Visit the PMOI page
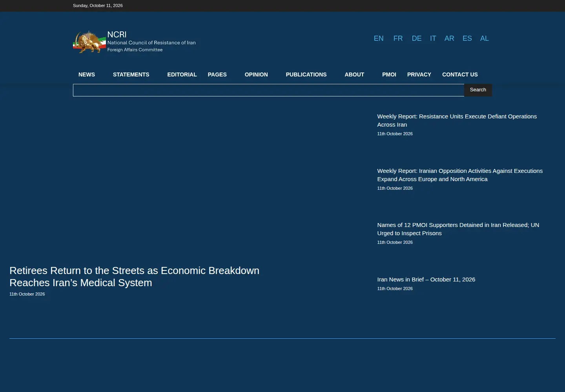The height and width of the screenshot is (392, 565). (389, 74)
